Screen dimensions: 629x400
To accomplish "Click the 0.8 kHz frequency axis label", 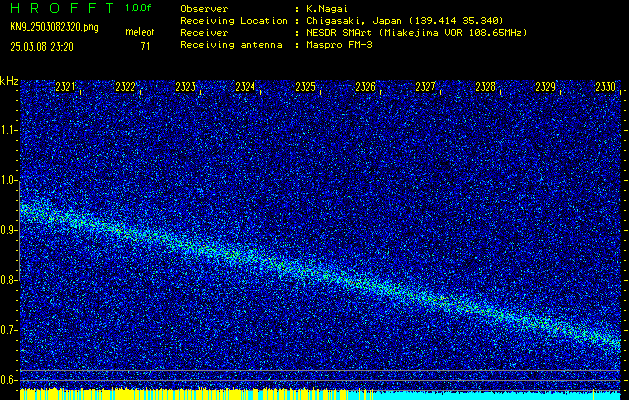I will [8, 280].
